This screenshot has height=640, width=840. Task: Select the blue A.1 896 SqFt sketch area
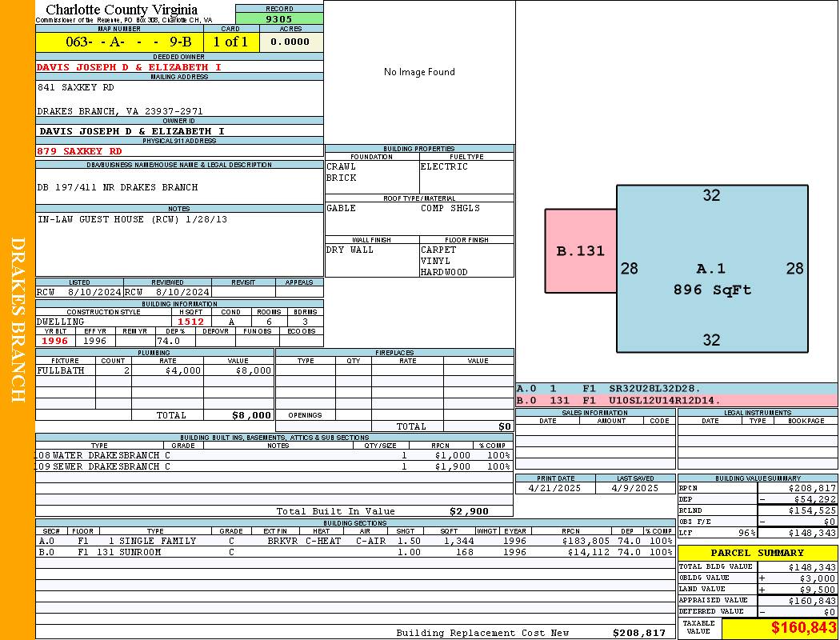711,269
